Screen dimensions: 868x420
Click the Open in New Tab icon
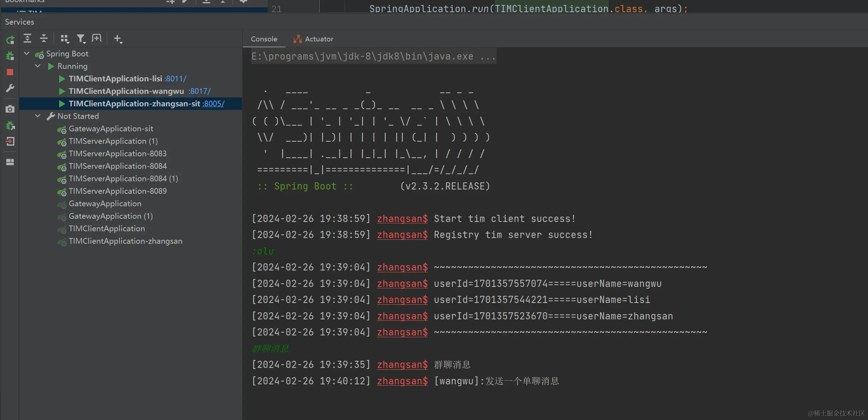(x=97, y=38)
